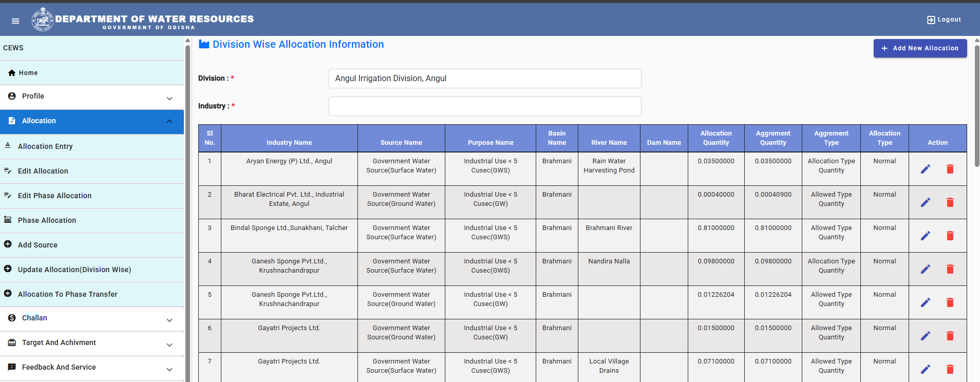Open the Division dropdown field
Image resolution: width=980 pixels, height=382 pixels.
pos(485,79)
